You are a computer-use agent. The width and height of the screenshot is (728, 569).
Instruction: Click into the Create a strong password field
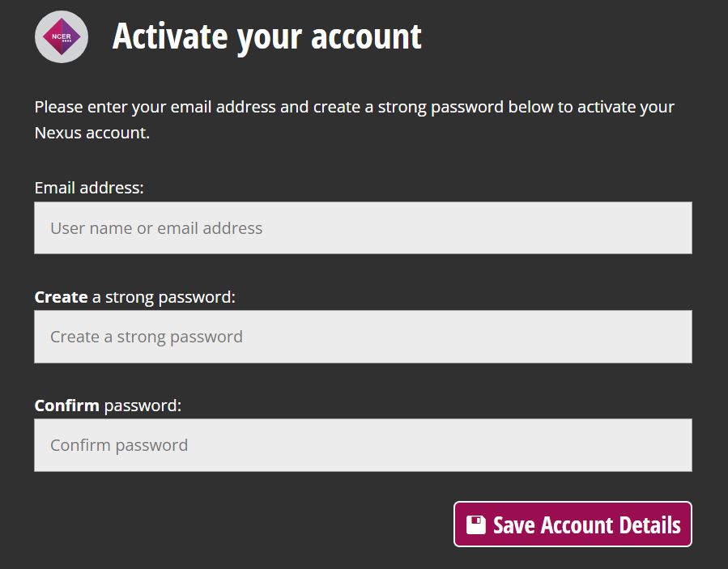click(363, 337)
